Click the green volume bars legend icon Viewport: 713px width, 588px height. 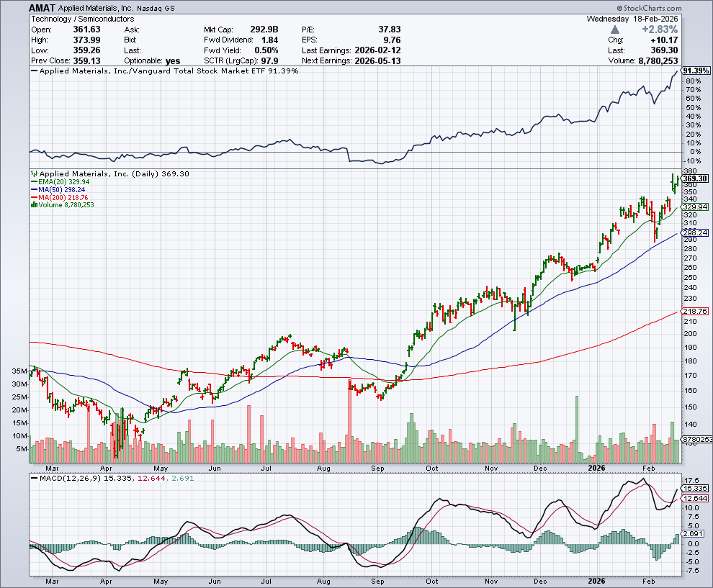click(34, 205)
